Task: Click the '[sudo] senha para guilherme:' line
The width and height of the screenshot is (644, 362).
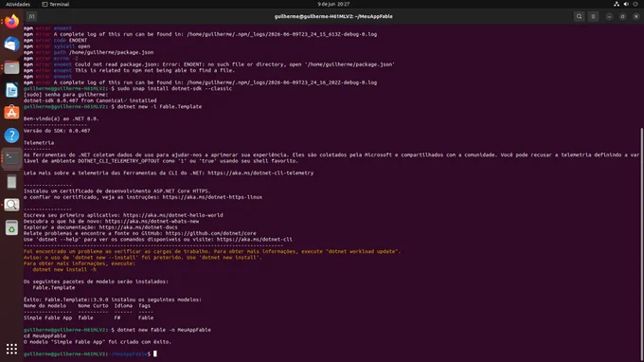Action: tap(65, 95)
